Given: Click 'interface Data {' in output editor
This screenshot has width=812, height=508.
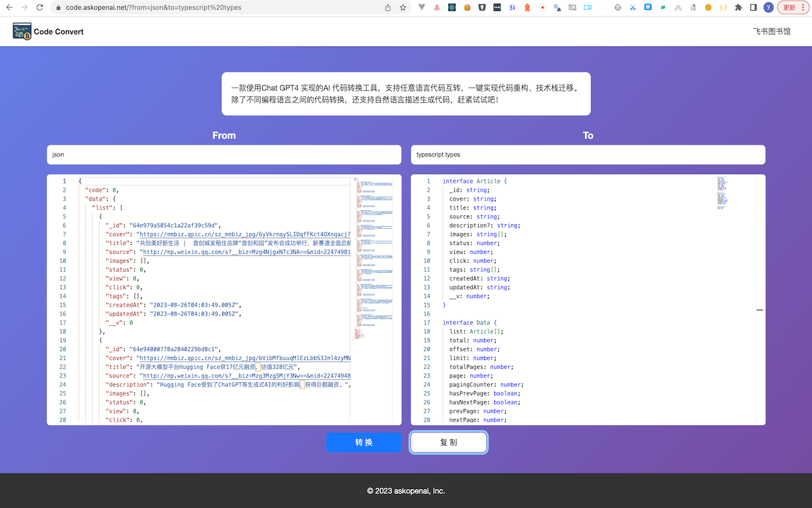Looking at the screenshot, I should [470, 323].
